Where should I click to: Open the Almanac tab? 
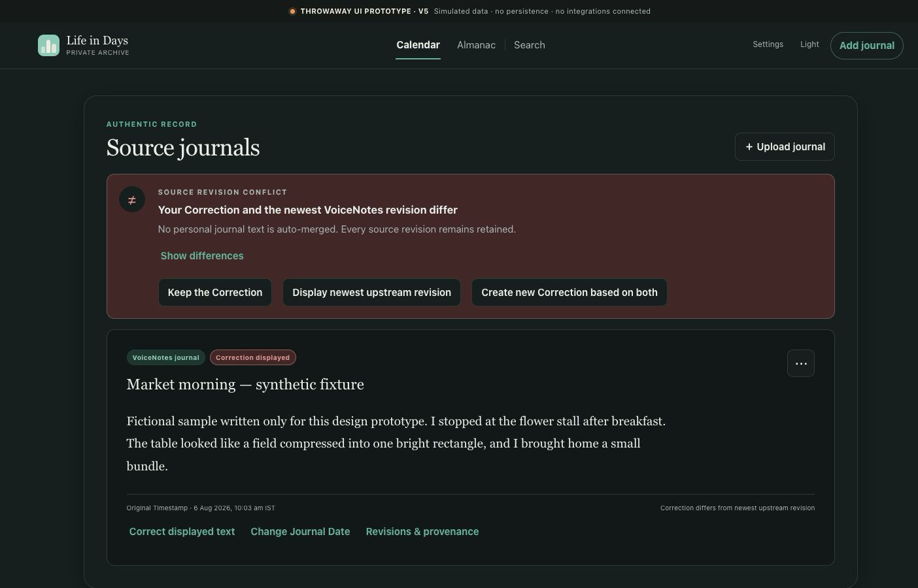(476, 45)
